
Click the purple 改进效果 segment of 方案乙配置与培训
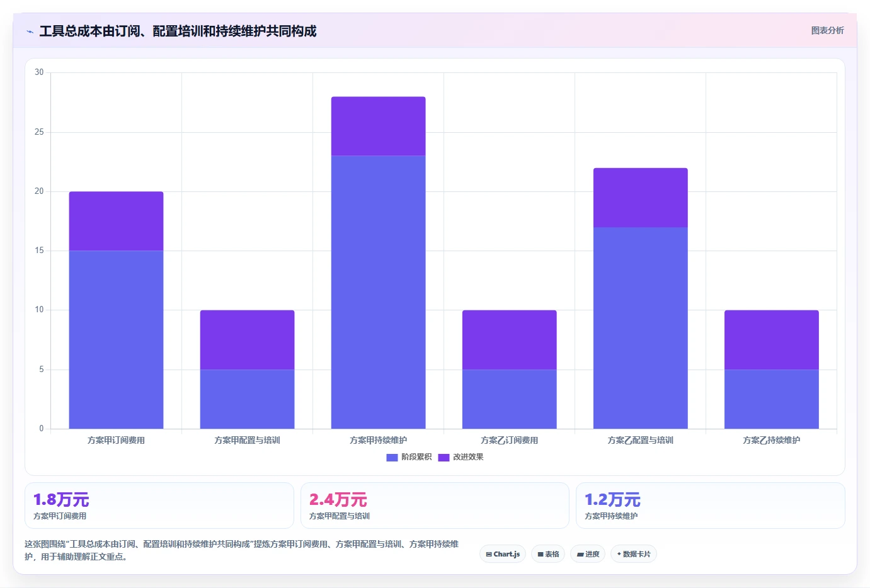tap(640, 198)
